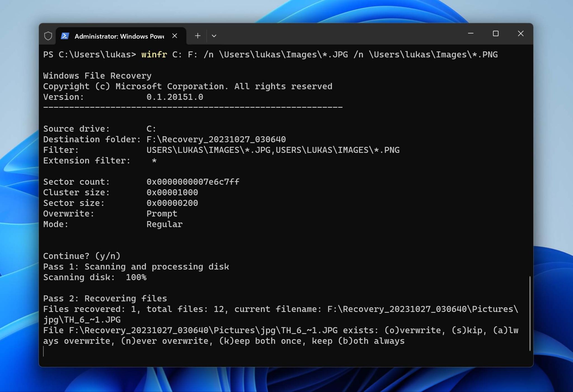The image size is (573, 392).
Task: Click the version value '0.1.20151.0'
Action: click(175, 97)
